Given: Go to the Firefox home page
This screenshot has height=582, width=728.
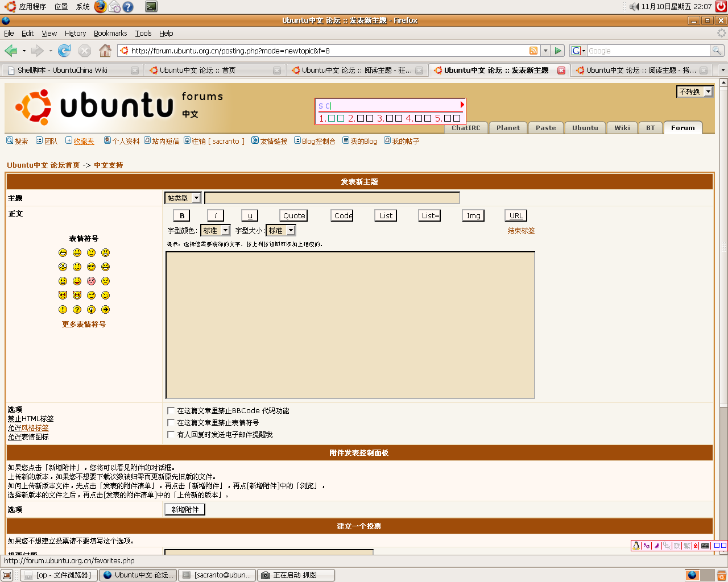Looking at the screenshot, I should coord(105,51).
